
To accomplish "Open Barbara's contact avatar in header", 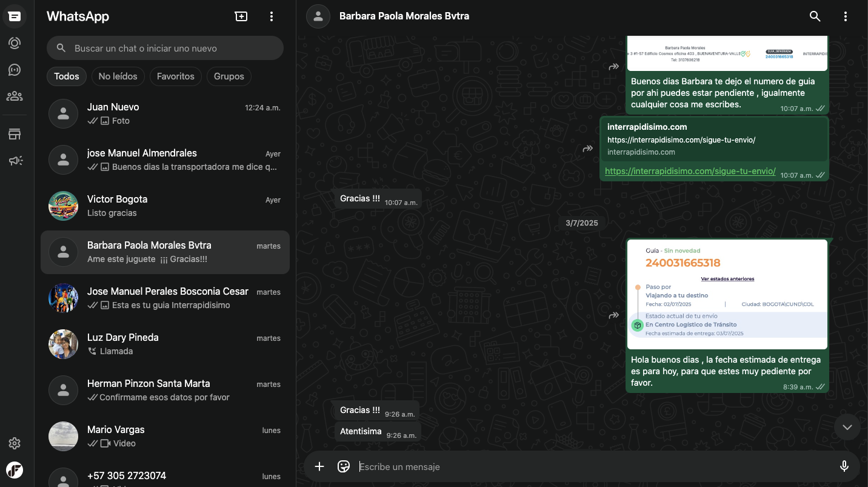I will (x=318, y=16).
